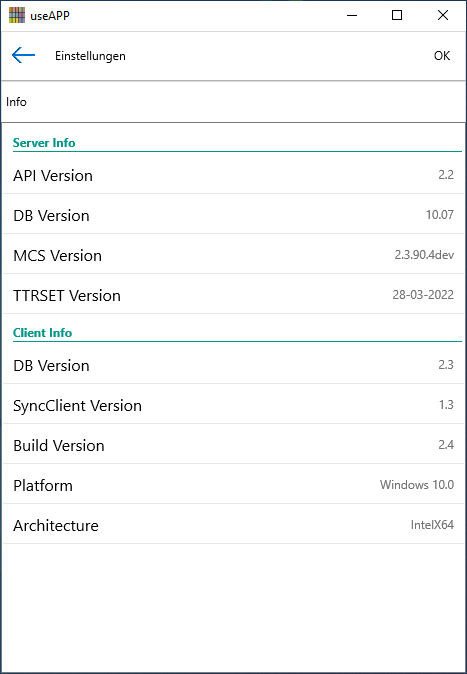Click the API Version row
Image resolution: width=467 pixels, height=674 pixels.
pos(234,175)
